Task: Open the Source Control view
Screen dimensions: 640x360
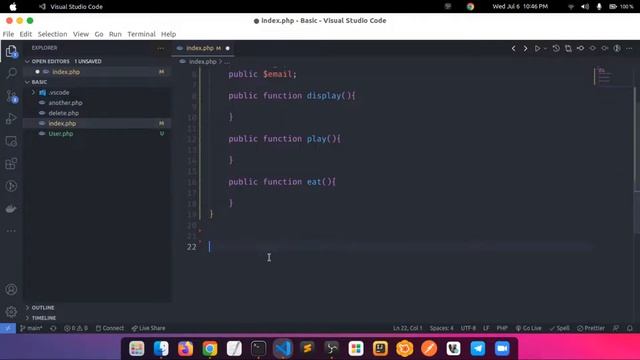Action: [x=11, y=96]
